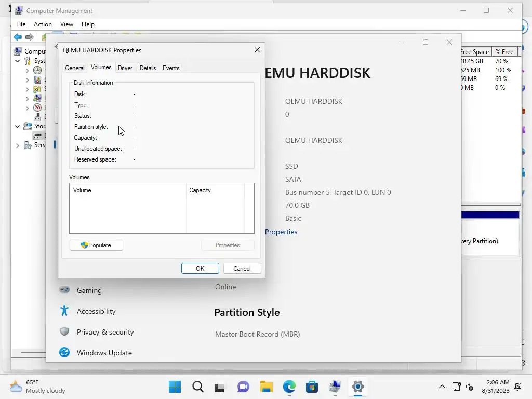This screenshot has width=532, height=399.
Task: Open the Windows Start menu
Action: (175, 387)
